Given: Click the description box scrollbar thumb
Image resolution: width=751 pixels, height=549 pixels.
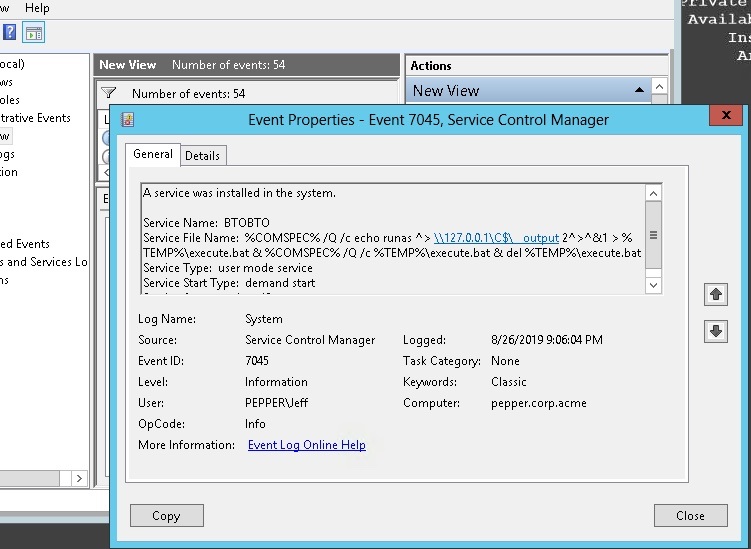Looking at the screenshot, I should click(653, 236).
